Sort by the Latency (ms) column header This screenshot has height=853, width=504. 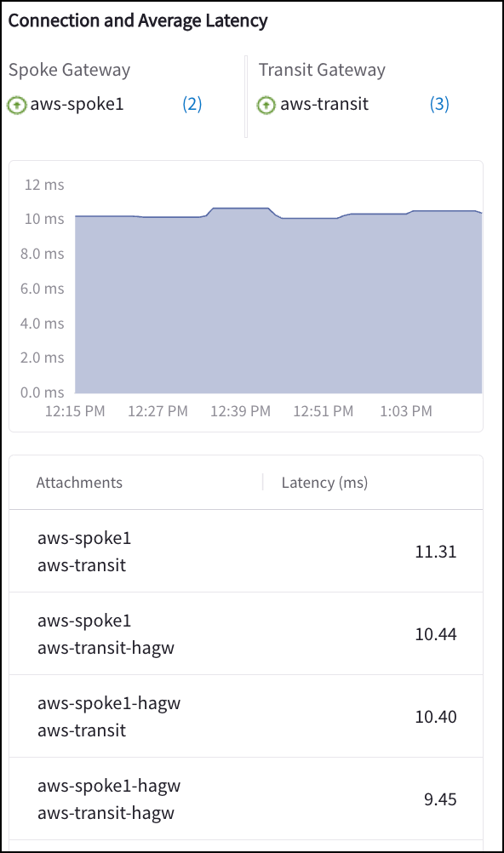(x=324, y=483)
